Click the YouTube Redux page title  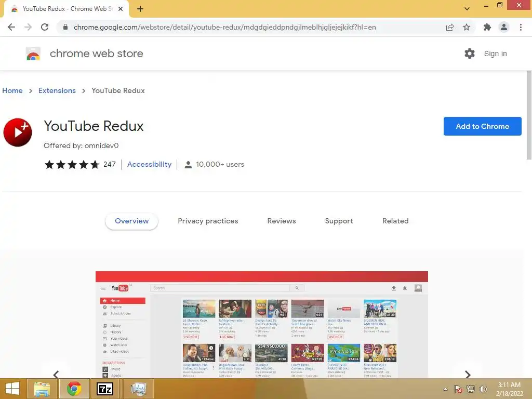94,126
